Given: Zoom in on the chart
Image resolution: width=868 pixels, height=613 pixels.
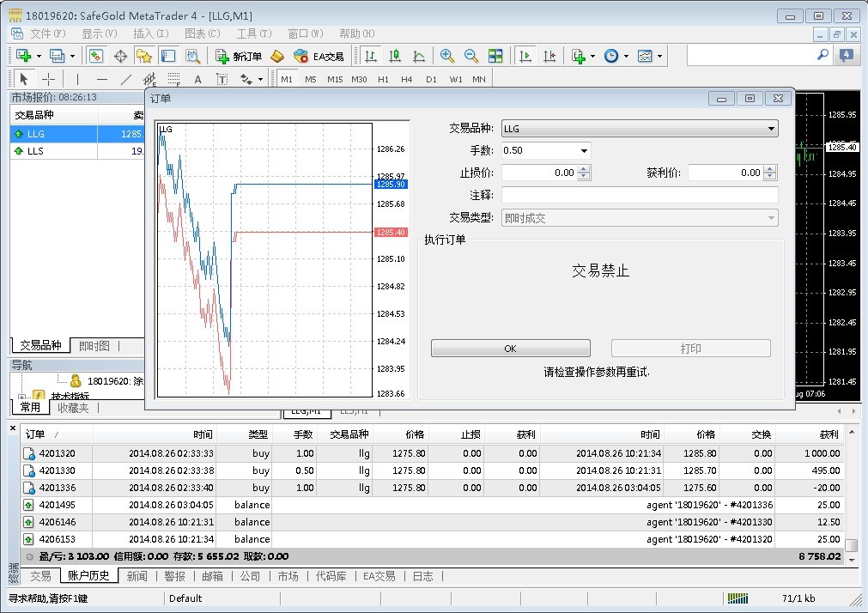Looking at the screenshot, I should click(446, 56).
